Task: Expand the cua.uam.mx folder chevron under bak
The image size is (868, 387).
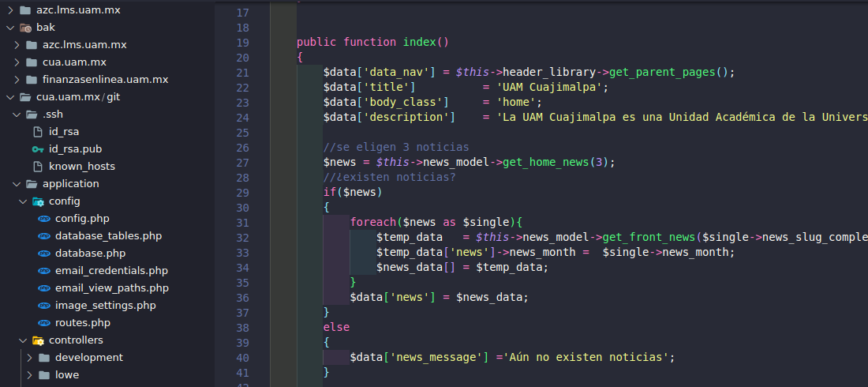Action: (x=16, y=62)
